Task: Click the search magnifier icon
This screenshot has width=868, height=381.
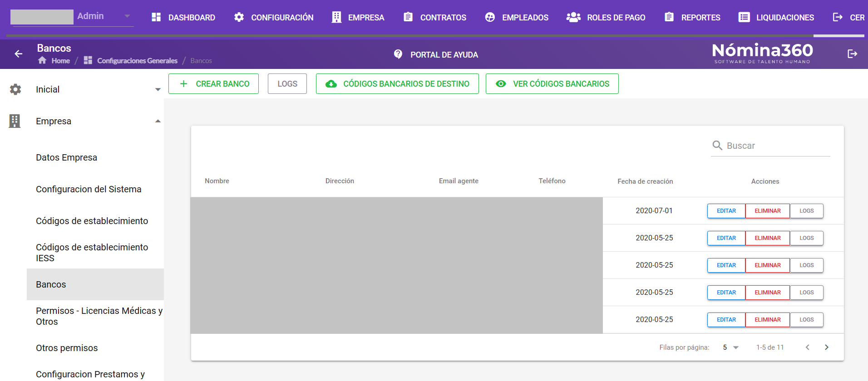Action: coord(717,145)
